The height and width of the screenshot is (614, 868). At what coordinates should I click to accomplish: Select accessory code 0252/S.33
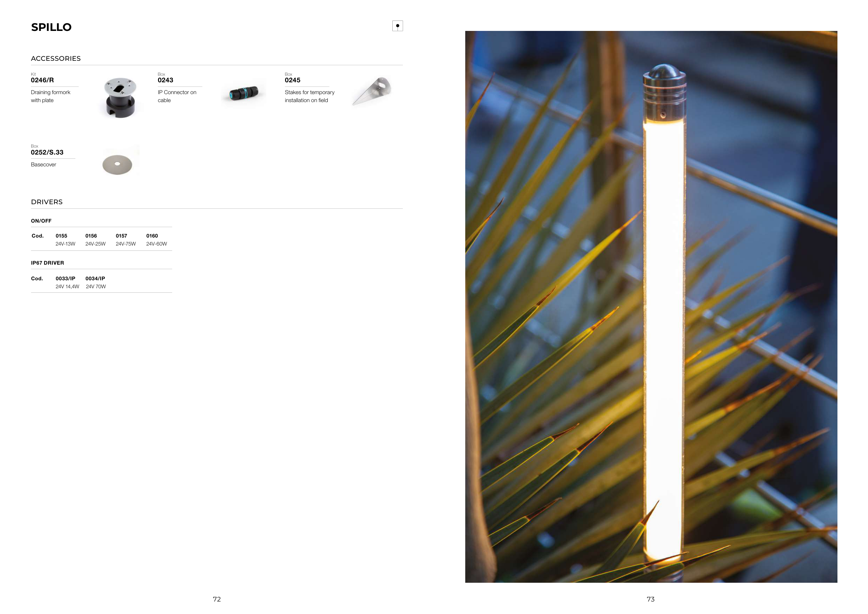[x=47, y=152]
